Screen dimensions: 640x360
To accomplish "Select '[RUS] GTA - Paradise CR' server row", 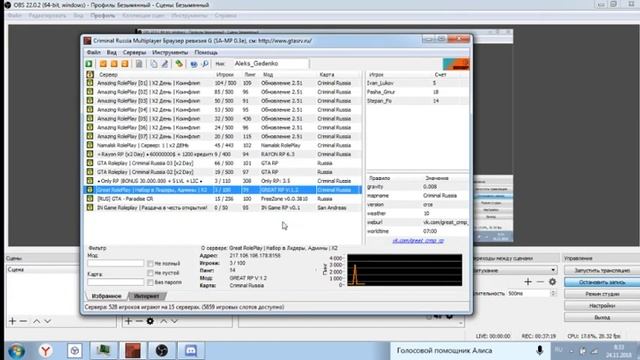I will pyautogui.click(x=222, y=199).
